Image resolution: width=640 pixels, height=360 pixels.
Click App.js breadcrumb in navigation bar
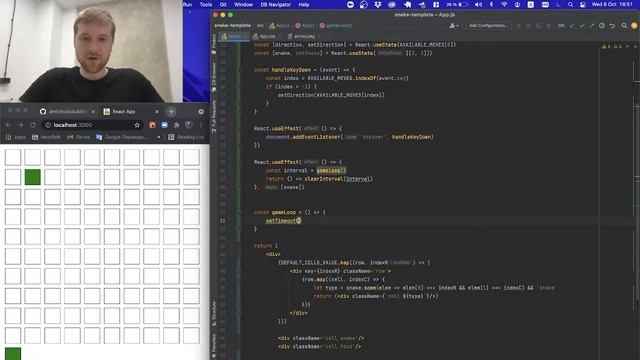[280, 25]
